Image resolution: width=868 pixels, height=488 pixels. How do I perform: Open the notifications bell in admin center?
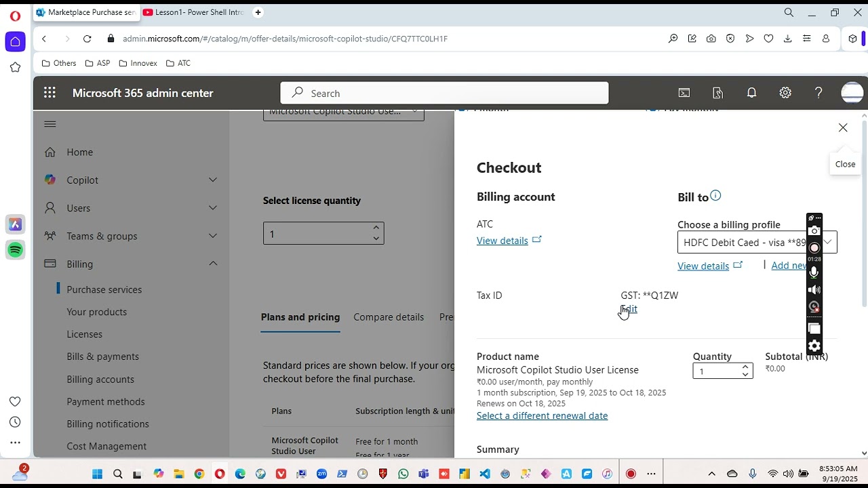coord(751,93)
